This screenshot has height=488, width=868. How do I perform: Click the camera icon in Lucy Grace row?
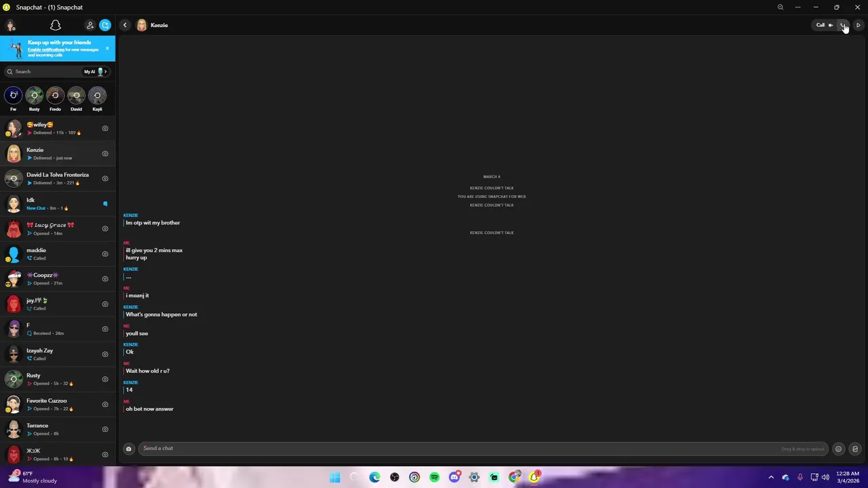click(105, 228)
